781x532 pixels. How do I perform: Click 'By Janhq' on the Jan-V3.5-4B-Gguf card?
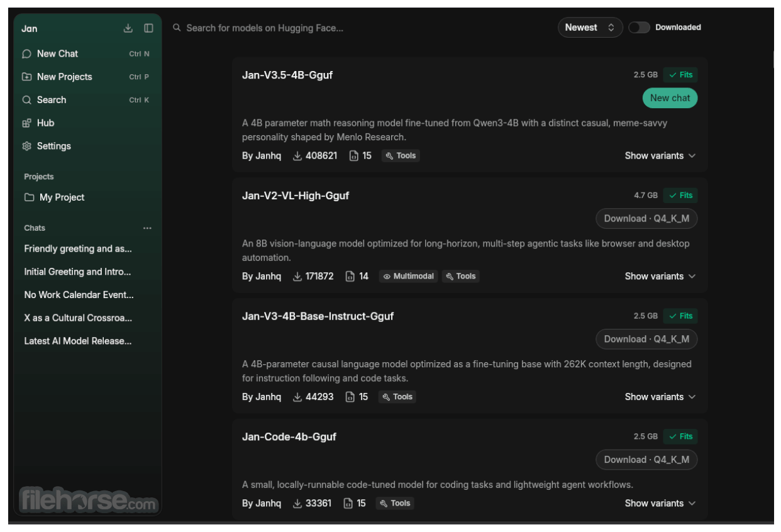[262, 156]
